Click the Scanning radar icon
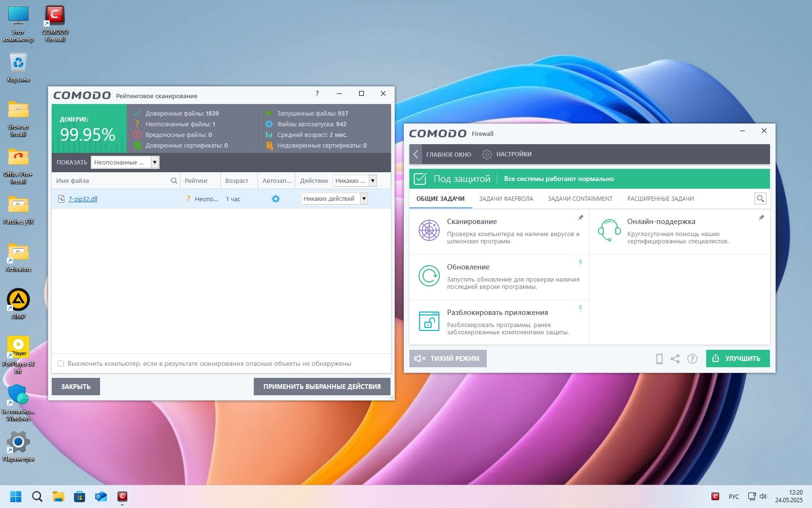The width and height of the screenshot is (812, 508). (429, 230)
